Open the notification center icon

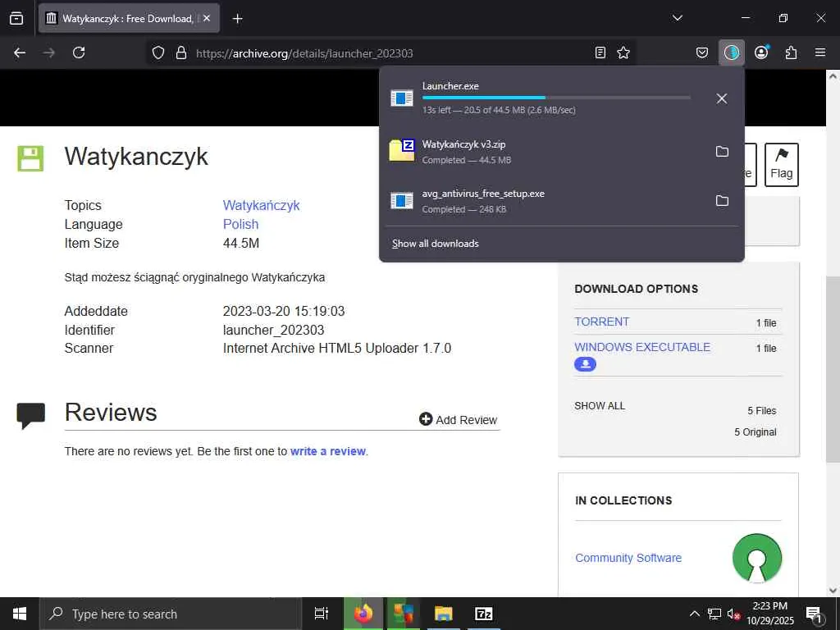pyautogui.click(x=815, y=614)
